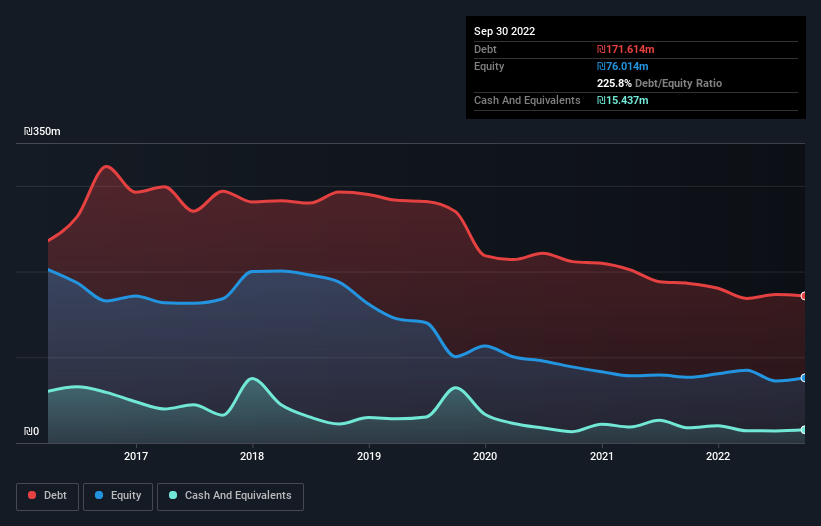This screenshot has width=821, height=526.
Task: Click the 2021 x-axis label
Action: (602, 456)
